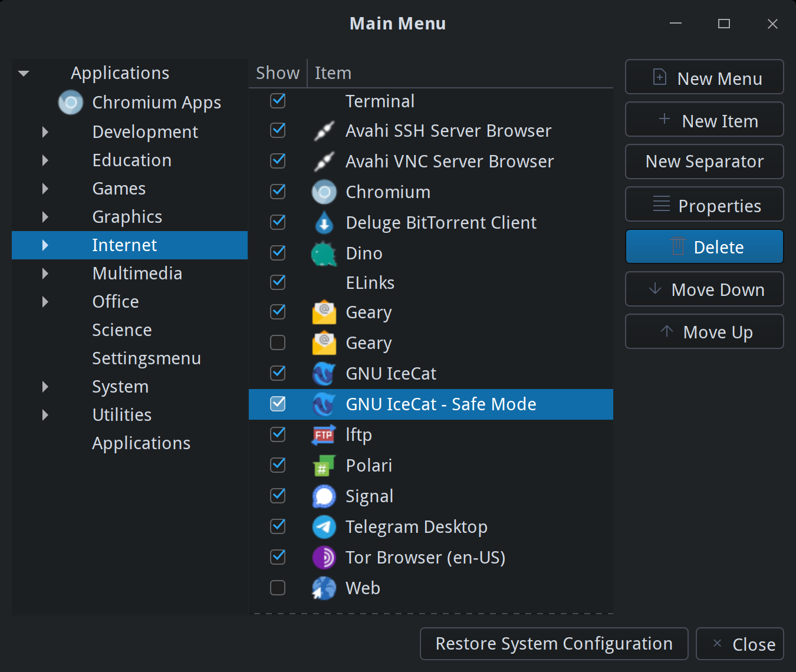
Task: Select the bottom Applications tree entry
Action: tap(142, 443)
